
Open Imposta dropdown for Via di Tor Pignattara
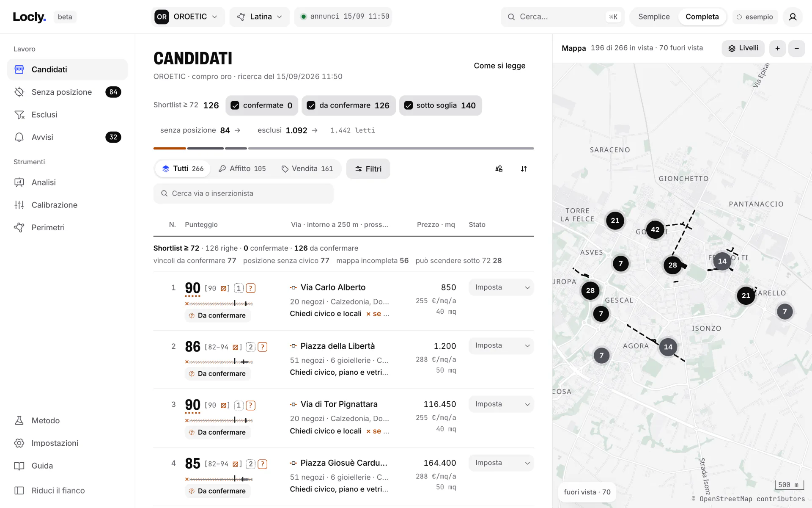501,404
